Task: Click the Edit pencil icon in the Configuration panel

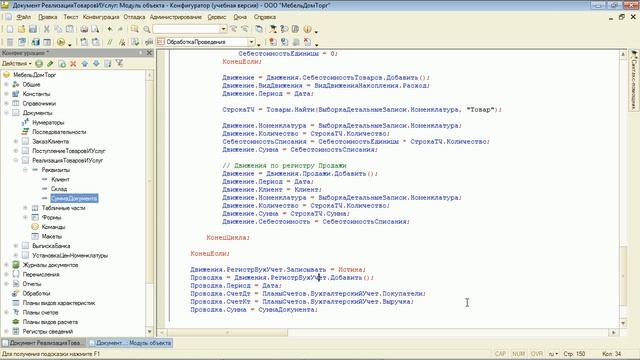Action: (50, 64)
